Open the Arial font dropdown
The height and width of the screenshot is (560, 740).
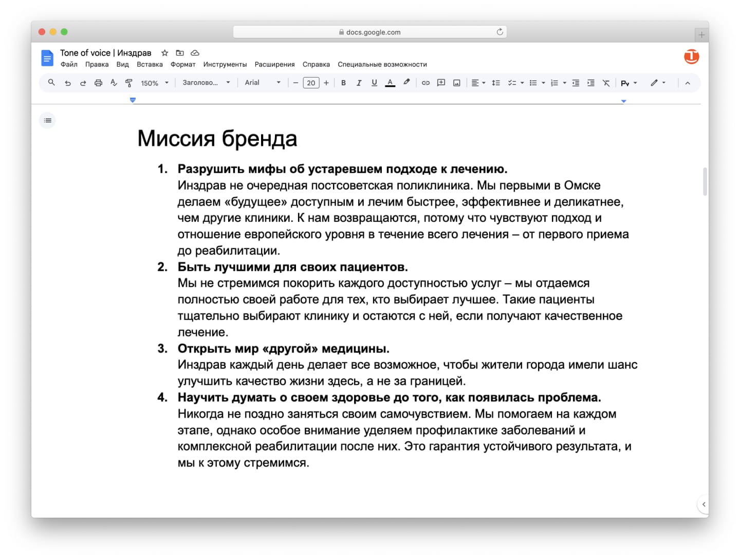point(263,83)
